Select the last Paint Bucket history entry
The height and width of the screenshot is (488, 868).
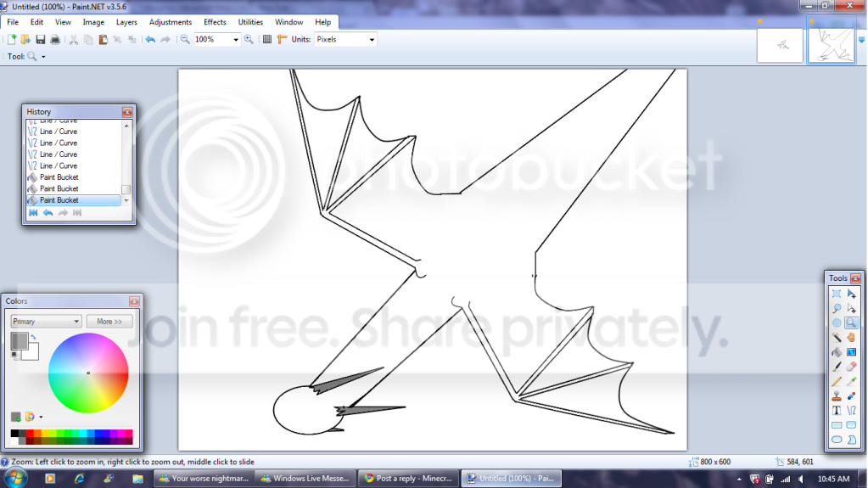click(x=59, y=200)
